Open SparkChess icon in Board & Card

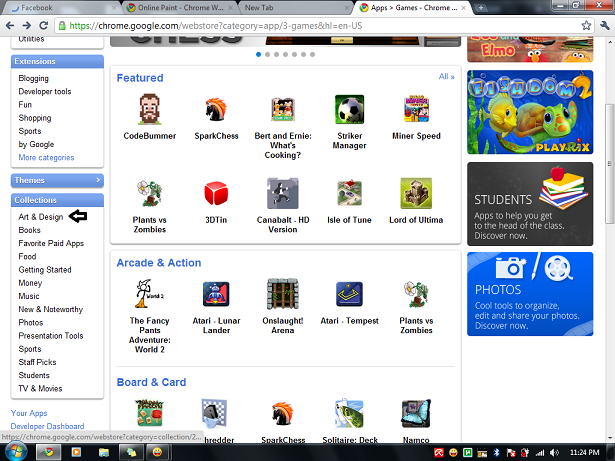(283, 414)
